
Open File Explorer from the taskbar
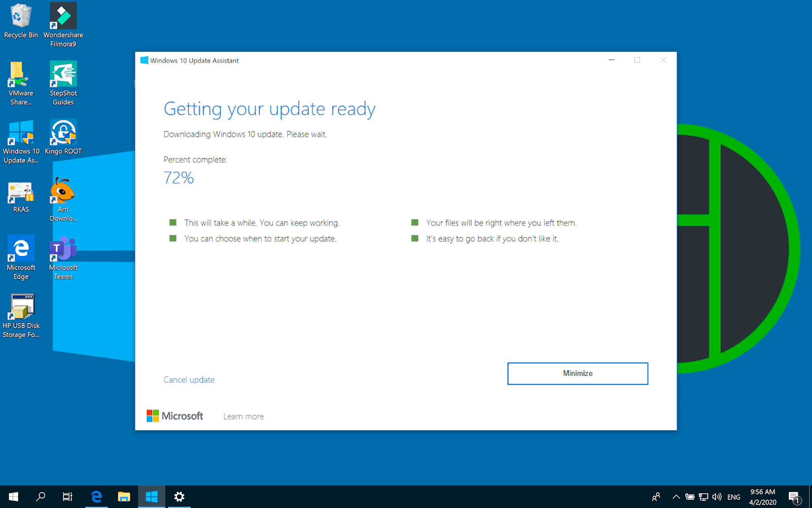(x=124, y=497)
